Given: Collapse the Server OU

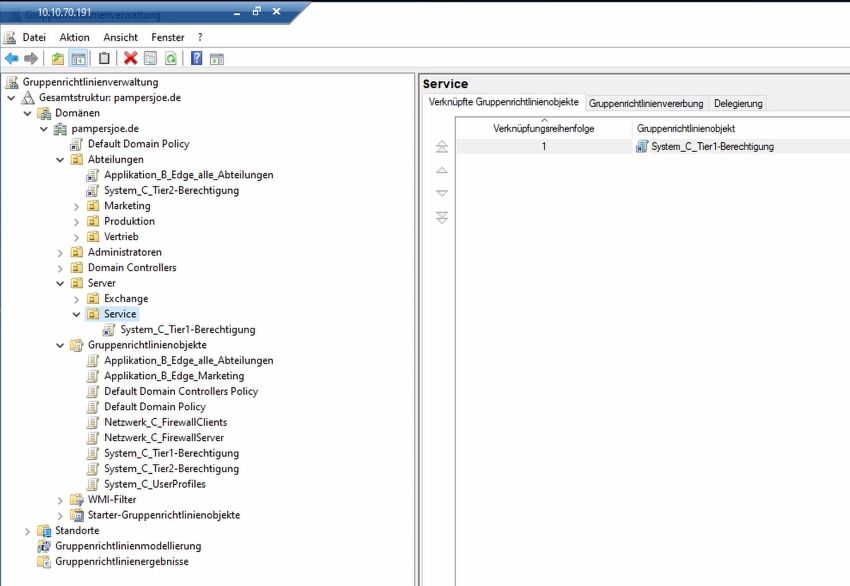Looking at the screenshot, I should (x=60, y=284).
